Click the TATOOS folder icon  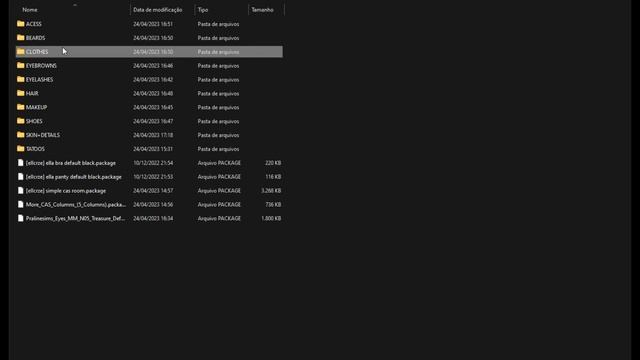[x=20, y=149]
